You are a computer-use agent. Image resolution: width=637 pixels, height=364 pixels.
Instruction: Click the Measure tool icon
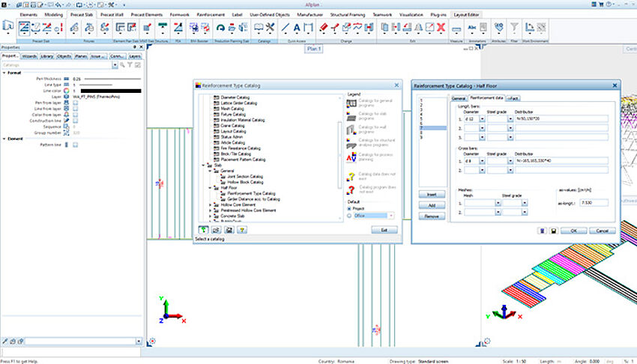click(x=456, y=28)
